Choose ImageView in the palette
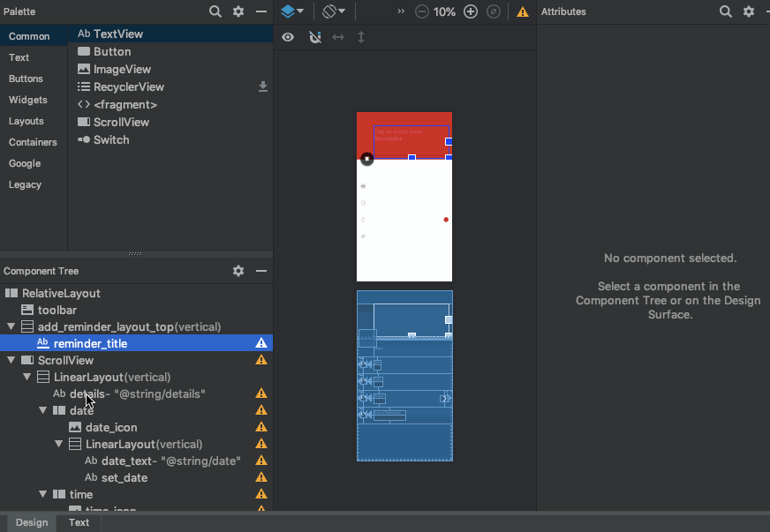 (x=170, y=69)
